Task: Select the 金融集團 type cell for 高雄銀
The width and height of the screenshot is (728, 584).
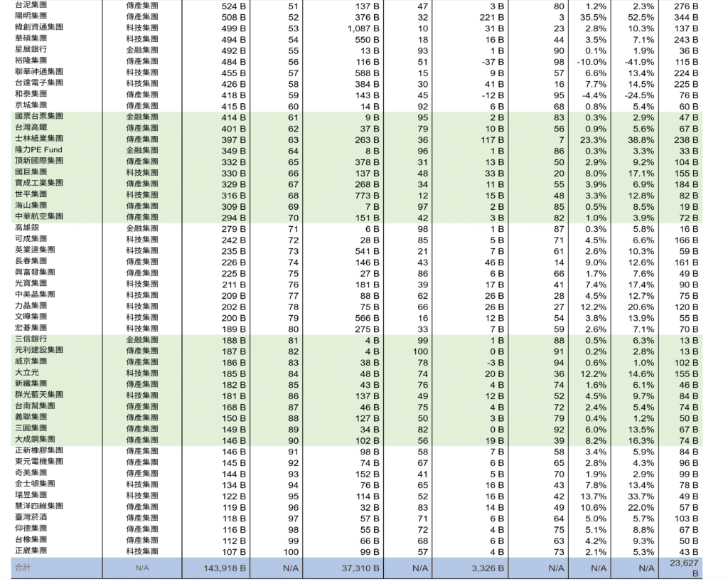Action: coord(142,228)
